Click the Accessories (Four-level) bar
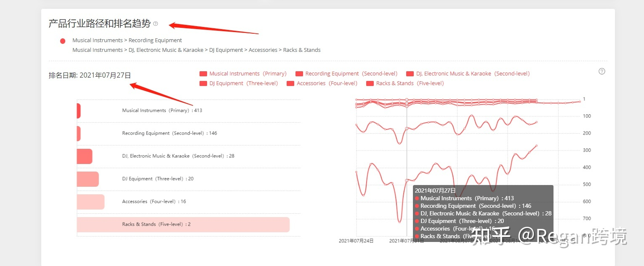This screenshot has width=644, height=266. (90, 202)
